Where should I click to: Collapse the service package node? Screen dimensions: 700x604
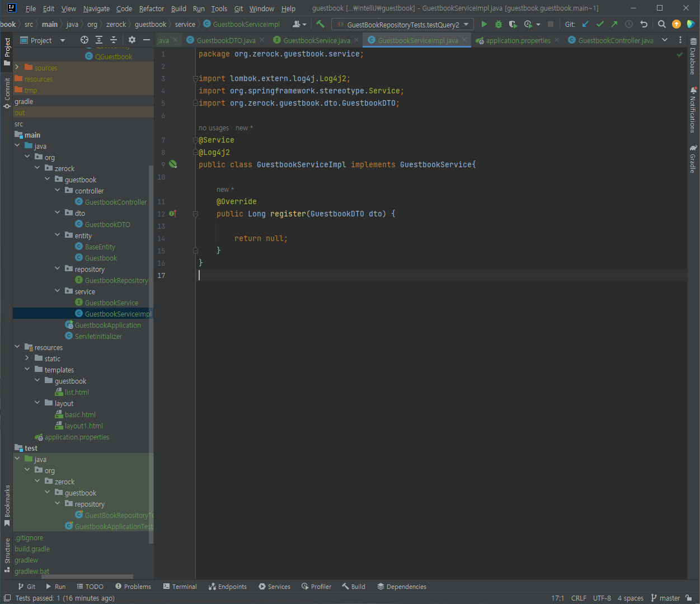pos(58,291)
